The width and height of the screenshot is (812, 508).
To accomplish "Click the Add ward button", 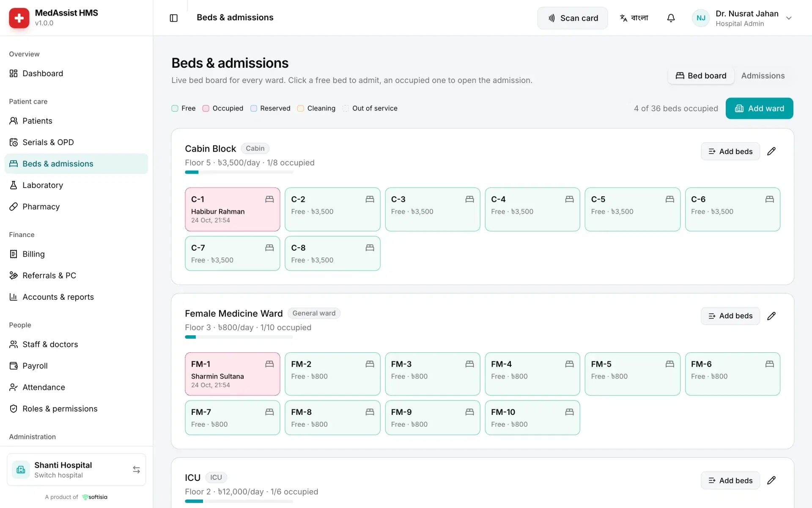I will (759, 108).
